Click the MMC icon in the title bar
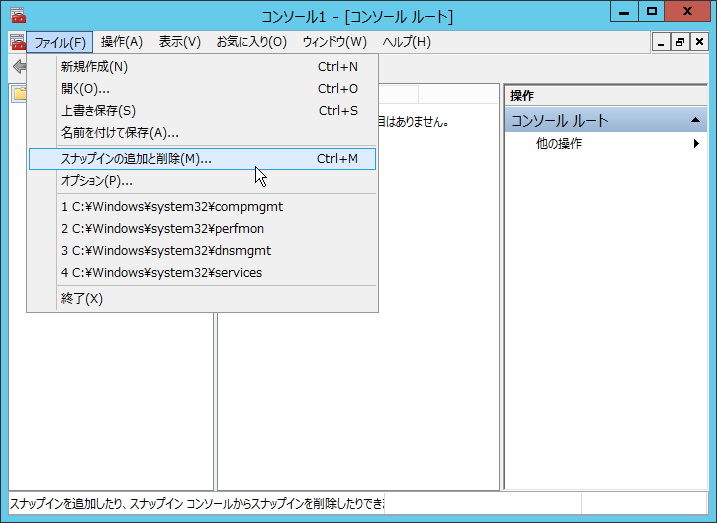The width and height of the screenshot is (717, 523). tap(17, 15)
